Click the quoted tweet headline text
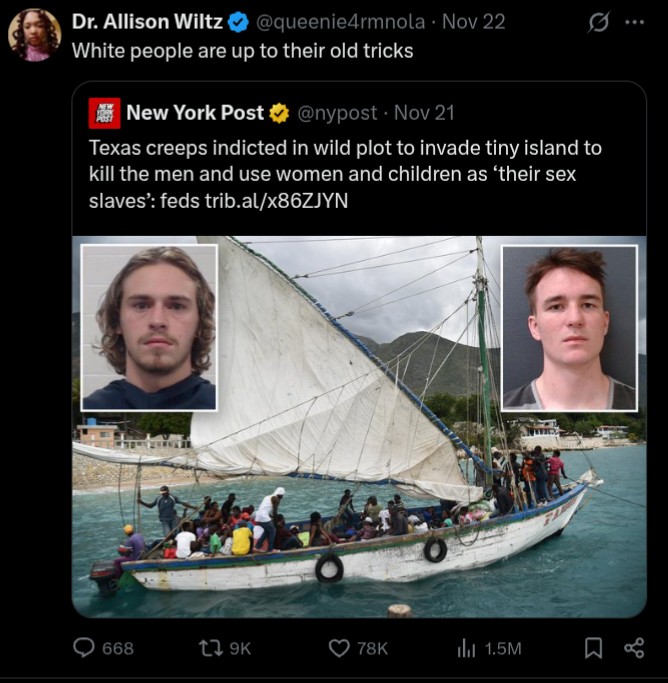Screen dimensions: 668x683 pos(345,174)
